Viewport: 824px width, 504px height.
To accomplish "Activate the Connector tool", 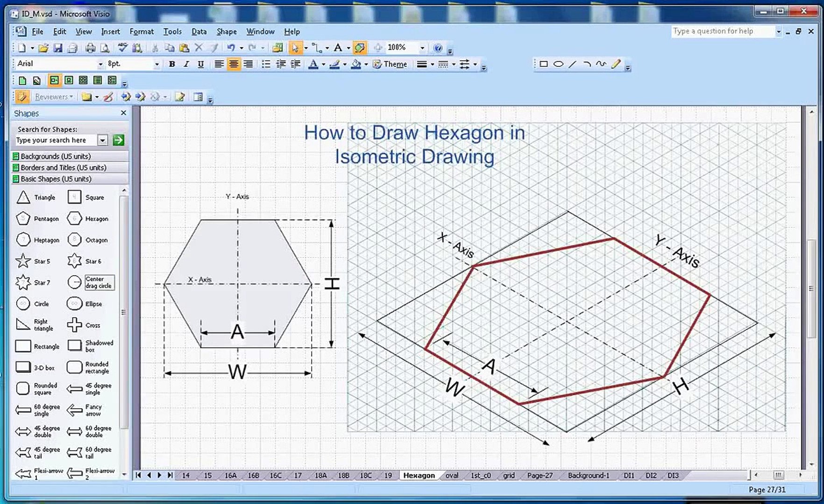I will coord(316,48).
